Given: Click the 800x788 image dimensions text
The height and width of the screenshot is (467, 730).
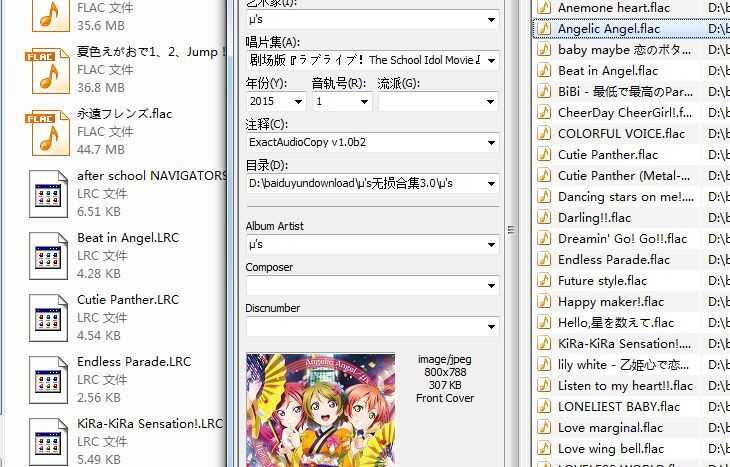Looking at the screenshot, I should tap(445, 372).
